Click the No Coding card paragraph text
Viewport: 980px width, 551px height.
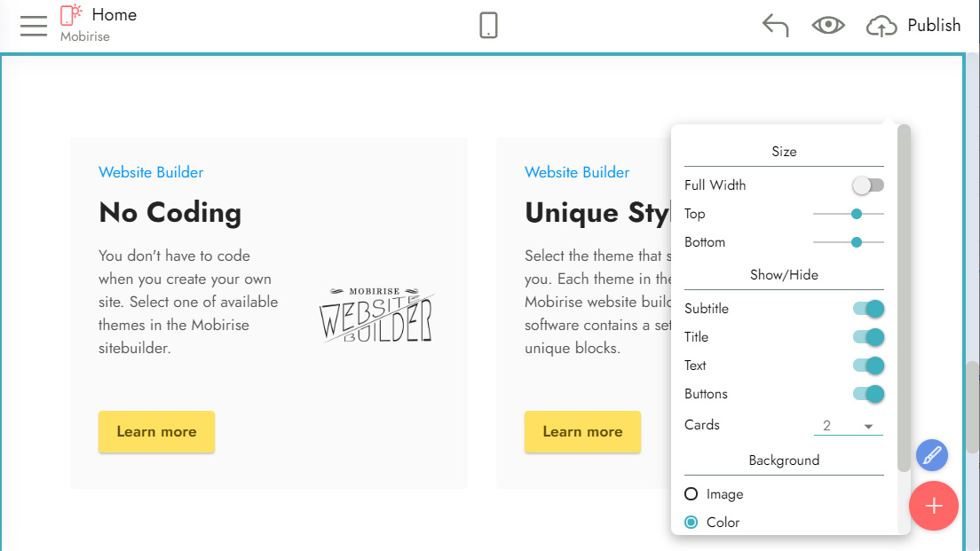(x=188, y=302)
